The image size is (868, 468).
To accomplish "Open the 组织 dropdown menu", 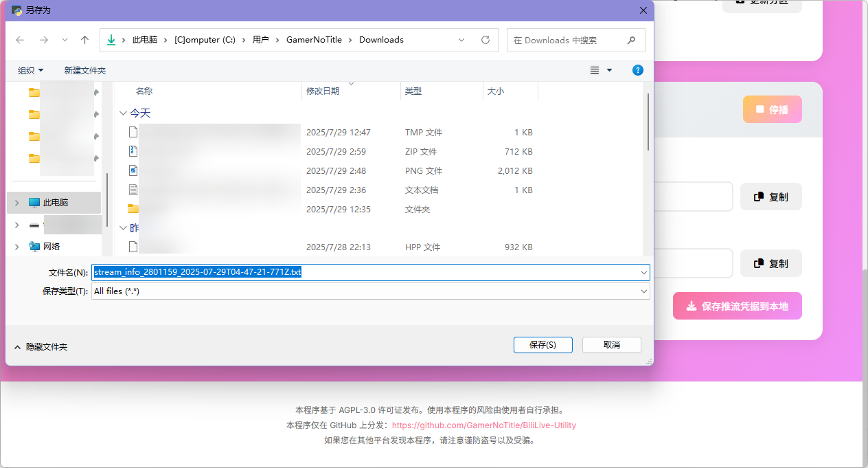I will tap(31, 70).
